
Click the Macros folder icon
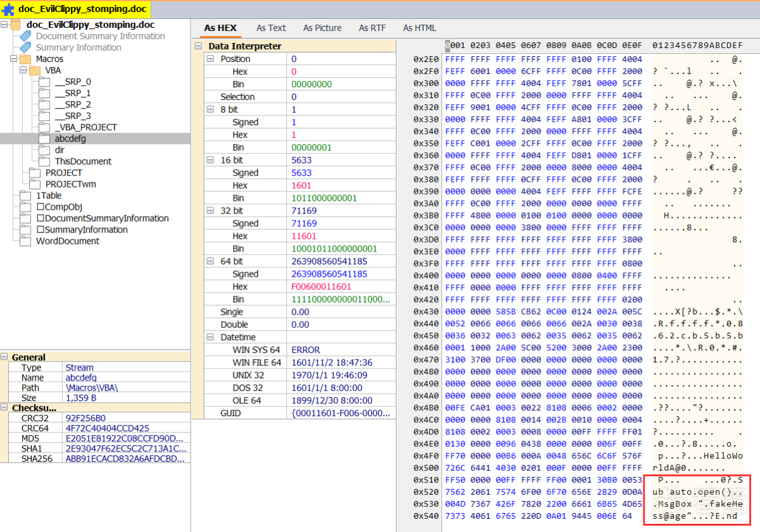pyautogui.click(x=25, y=59)
